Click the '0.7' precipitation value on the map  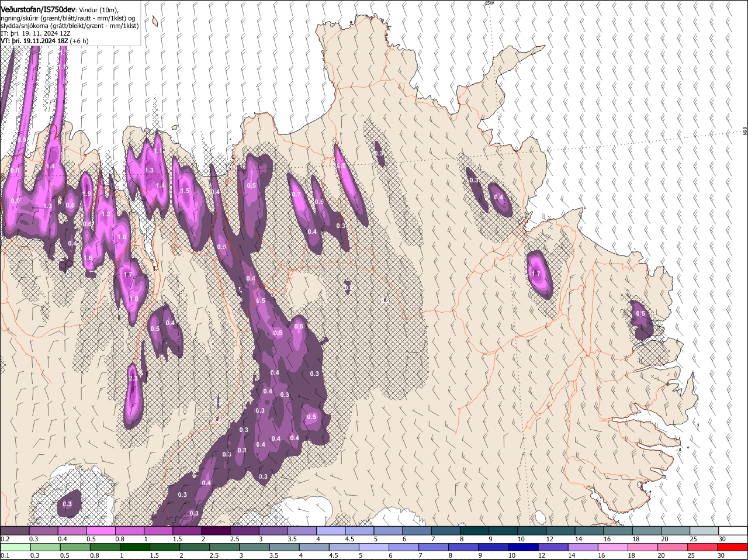[296, 194]
